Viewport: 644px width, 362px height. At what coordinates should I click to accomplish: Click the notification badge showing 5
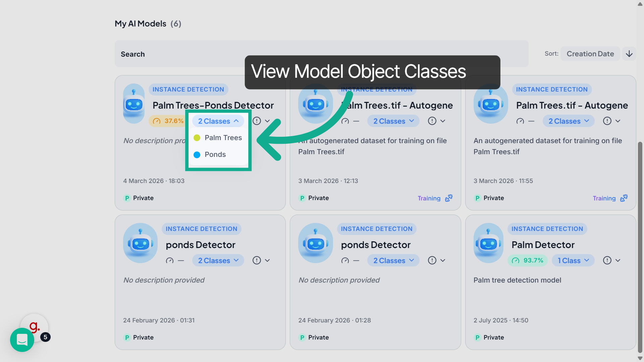45,337
